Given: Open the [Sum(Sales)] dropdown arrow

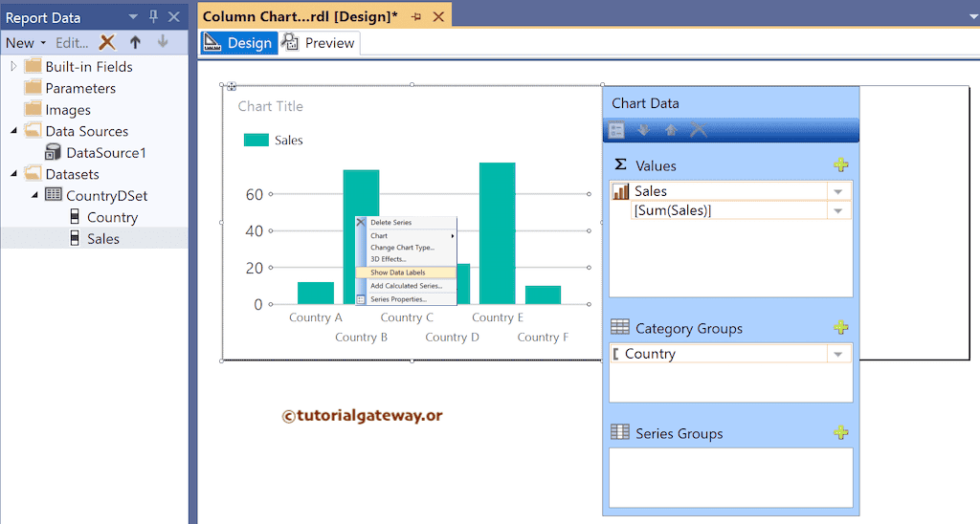Looking at the screenshot, I should tap(838, 211).
